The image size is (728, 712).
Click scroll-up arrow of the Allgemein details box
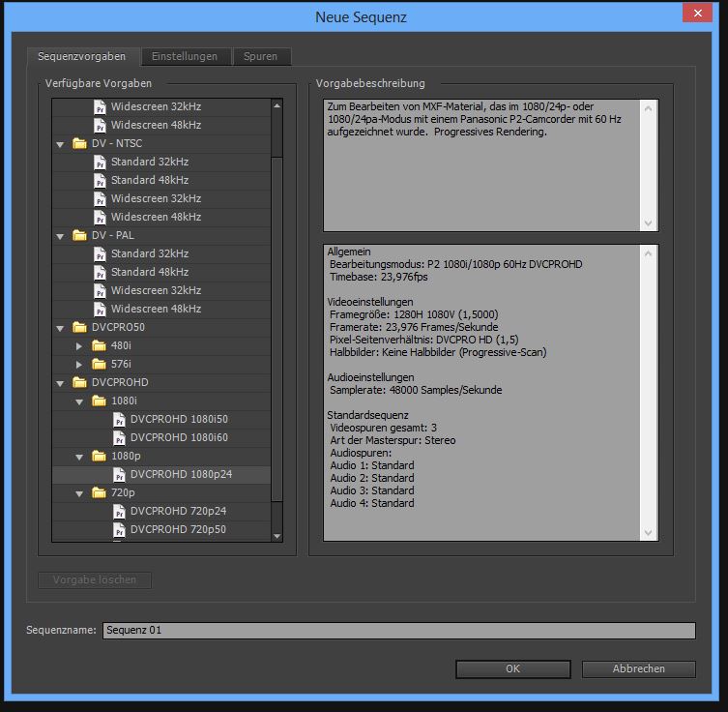tap(648, 253)
